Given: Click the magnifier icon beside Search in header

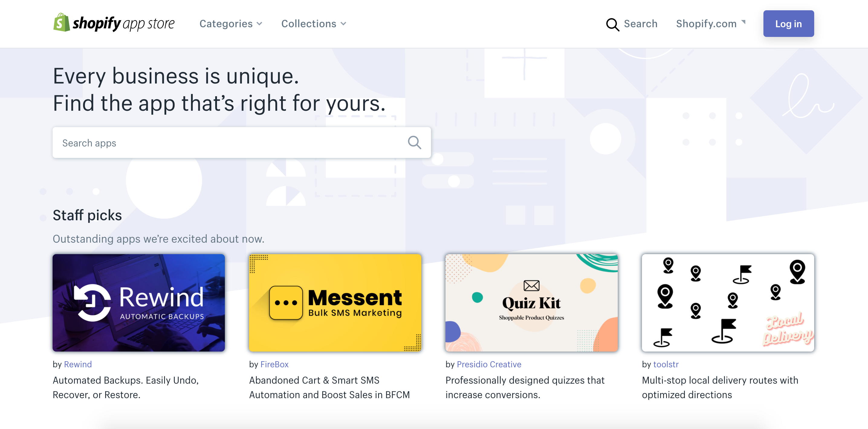Looking at the screenshot, I should [612, 24].
